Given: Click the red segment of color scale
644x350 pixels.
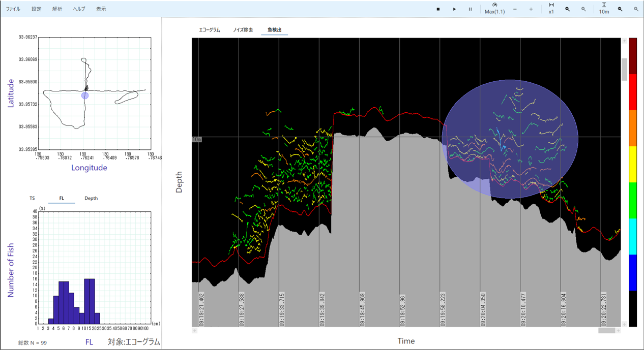Looking at the screenshot, I should 633,91.
